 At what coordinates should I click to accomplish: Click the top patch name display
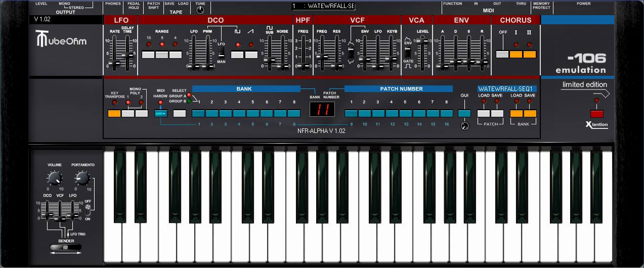[324, 6]
